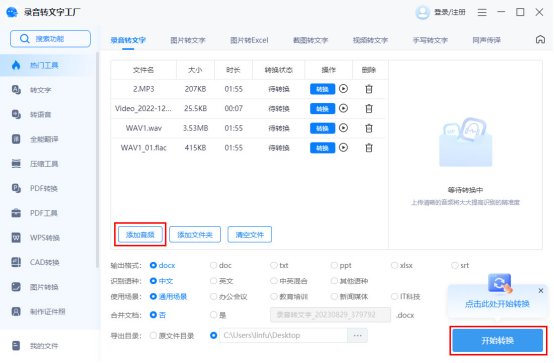The height and width of the screenshot is (363, 554).
Task: Remove WAV1.wav using the trash icon
Action: [x=369, y=128]
